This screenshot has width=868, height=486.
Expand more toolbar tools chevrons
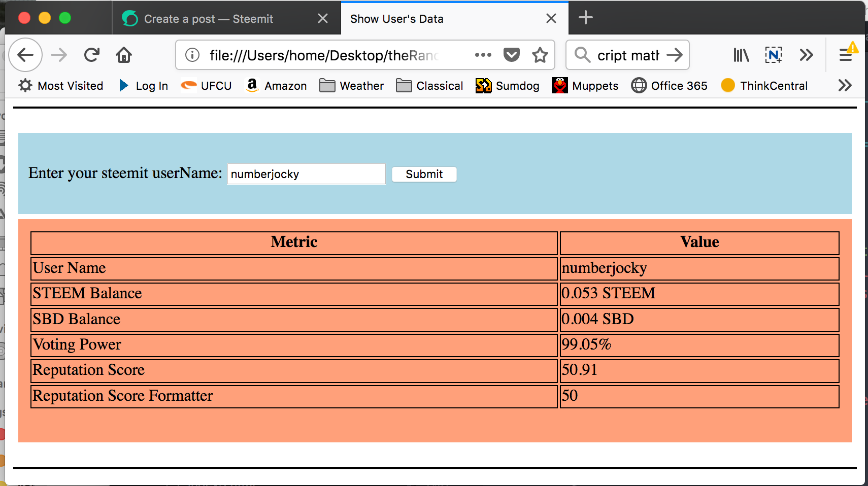[806, 55]
